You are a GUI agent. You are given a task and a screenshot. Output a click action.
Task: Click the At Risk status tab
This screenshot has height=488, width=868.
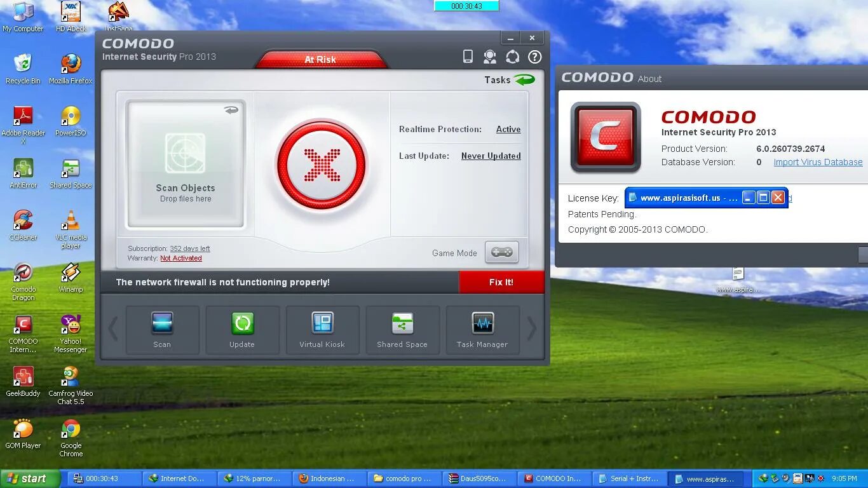tap(321, 59)
